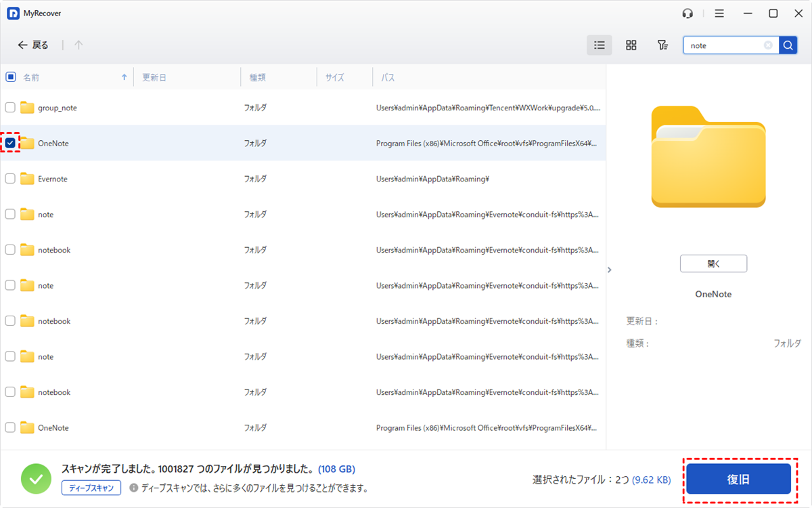812x508 pixels.
Task: Collapse the preview panel with chevron
Action: point(609,270)
